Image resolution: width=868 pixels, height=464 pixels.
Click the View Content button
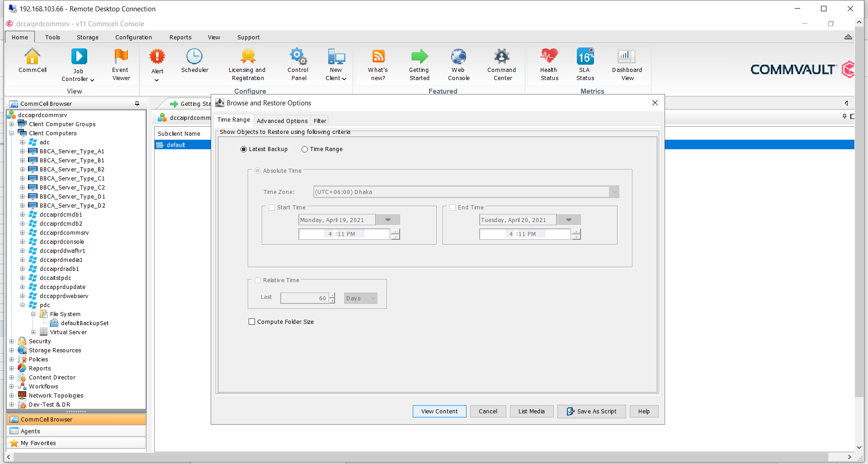tap(439, 411)
